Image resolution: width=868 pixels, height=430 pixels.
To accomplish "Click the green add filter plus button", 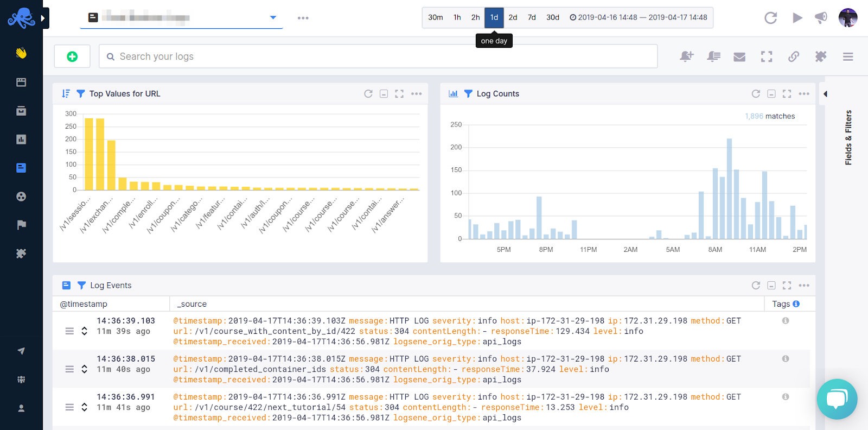I will (x=72, y=56).
